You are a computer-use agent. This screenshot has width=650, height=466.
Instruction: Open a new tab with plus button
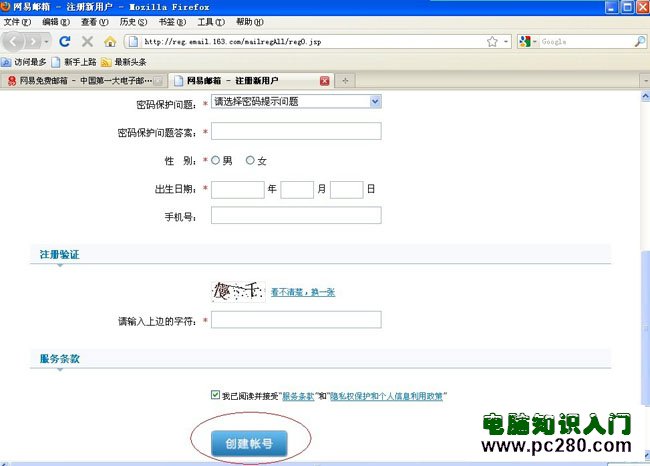point(346,80)
